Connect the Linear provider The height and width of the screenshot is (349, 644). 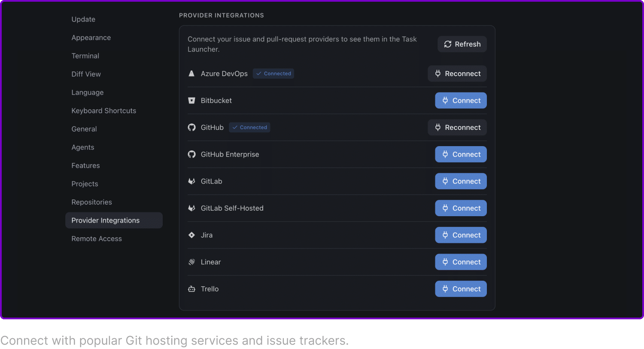tap(461, 262)
